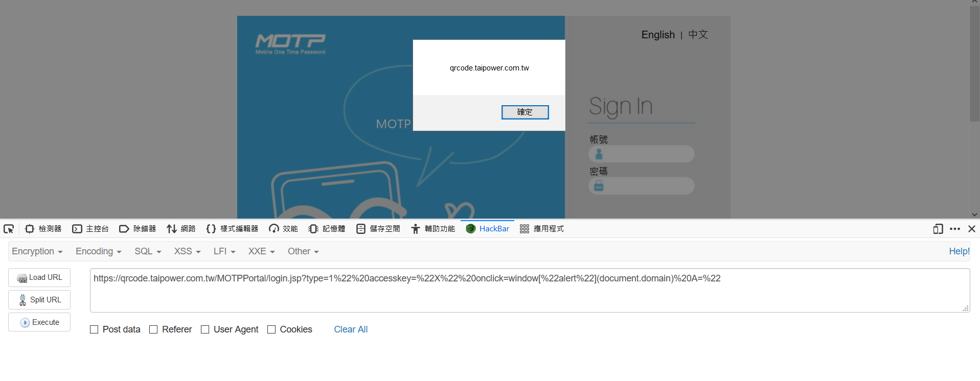Click the Sign In heading
Viewport: 980px width, 381px height.
[621, 106]
